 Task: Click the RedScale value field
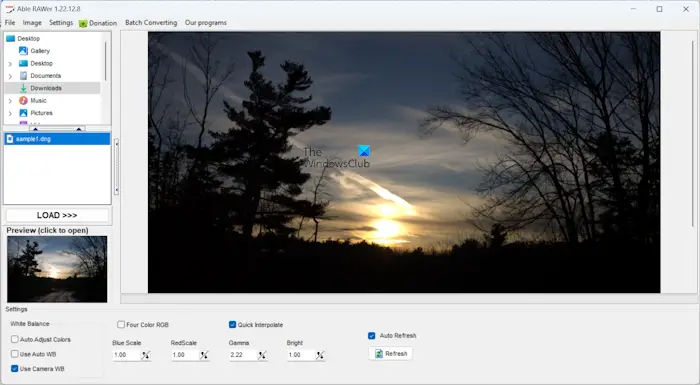click(x=185, y=355)
